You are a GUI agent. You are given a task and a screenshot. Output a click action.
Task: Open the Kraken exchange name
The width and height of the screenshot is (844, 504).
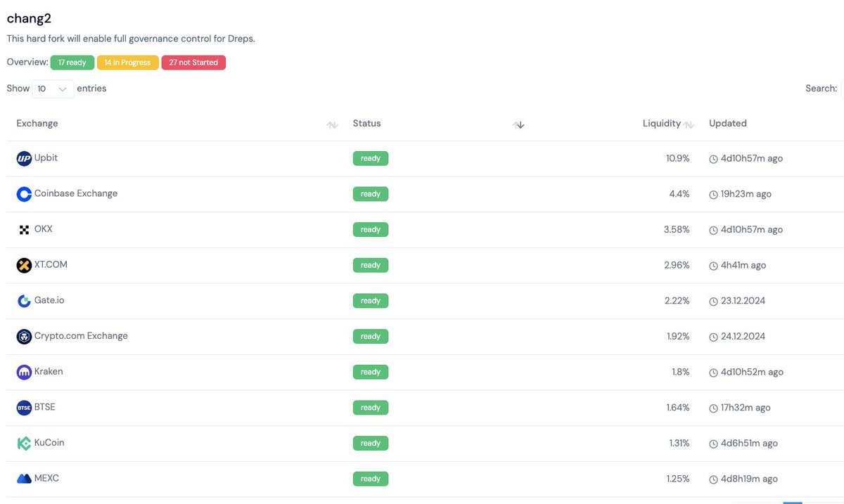click(49, 371)
